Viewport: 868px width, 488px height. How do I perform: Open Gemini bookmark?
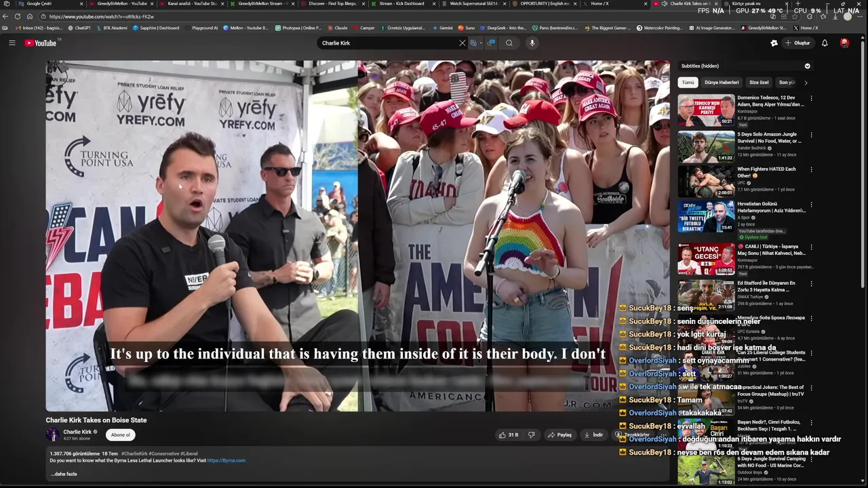442,28
